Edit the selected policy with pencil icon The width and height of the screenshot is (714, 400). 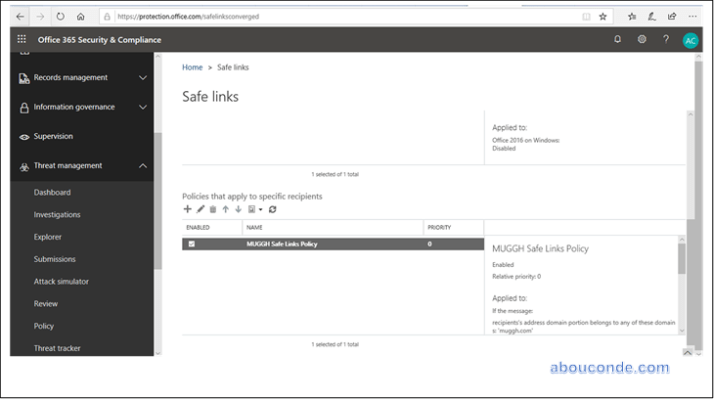click(x=200, y=209)
